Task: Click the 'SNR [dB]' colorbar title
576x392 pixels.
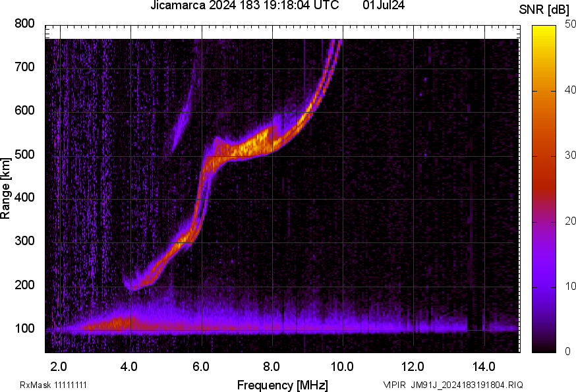Action: 544,10
